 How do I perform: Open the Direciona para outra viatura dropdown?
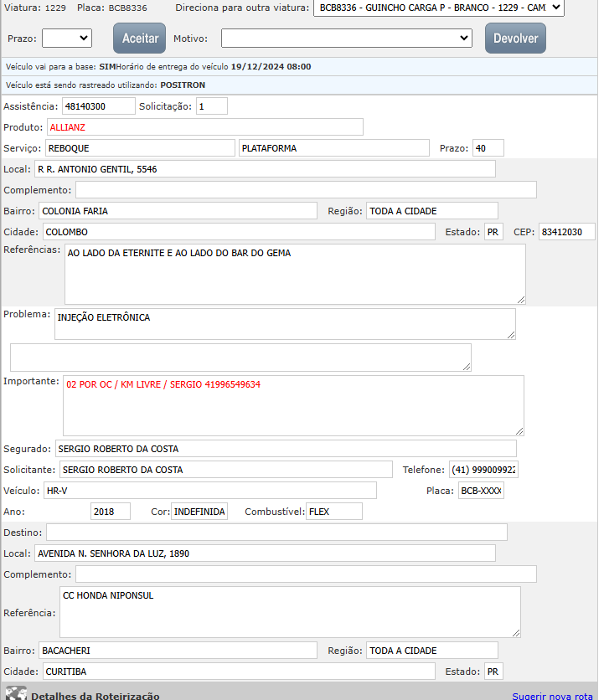(x=438, y=8)
